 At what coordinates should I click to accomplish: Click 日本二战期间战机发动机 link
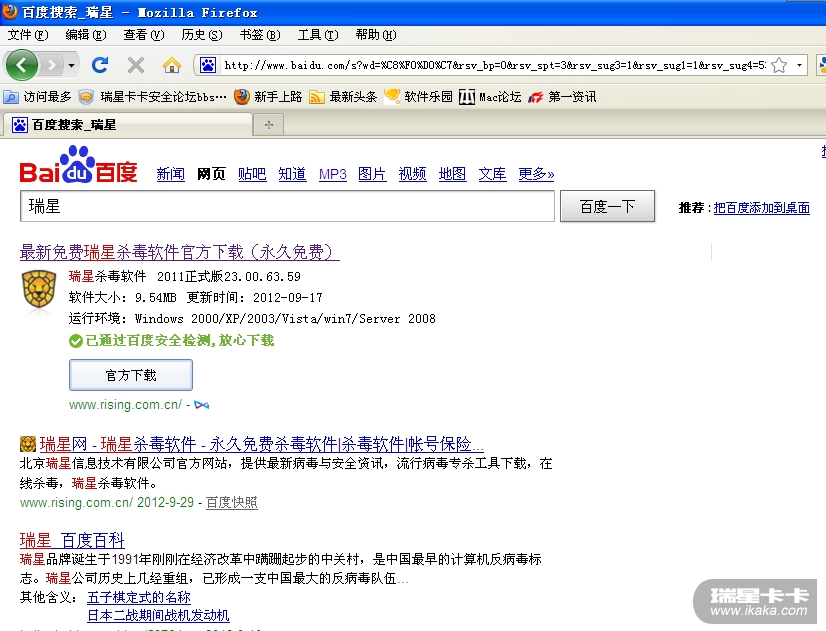click(158, 615)
